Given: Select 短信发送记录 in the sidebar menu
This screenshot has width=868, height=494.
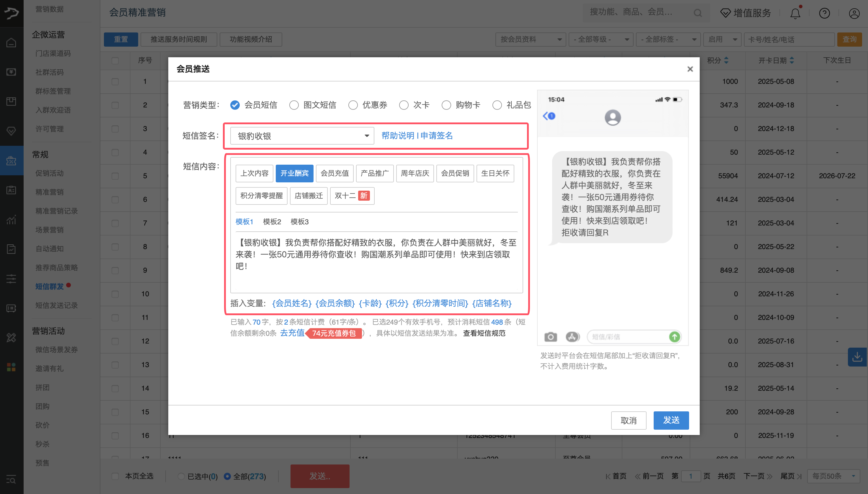Looking at the screenshot, I should click(57, 305).
